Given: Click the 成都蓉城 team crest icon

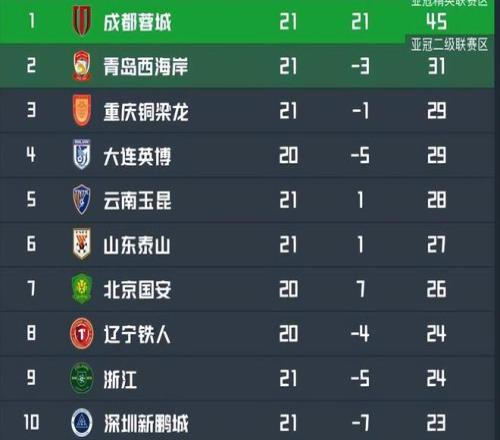Looking at the screenshot, I should point(82,21).
